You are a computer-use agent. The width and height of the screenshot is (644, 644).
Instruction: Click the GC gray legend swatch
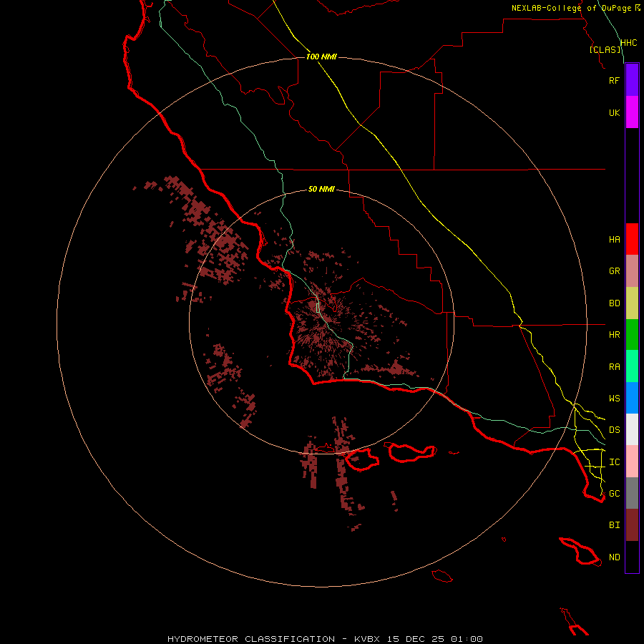point(632,493)
